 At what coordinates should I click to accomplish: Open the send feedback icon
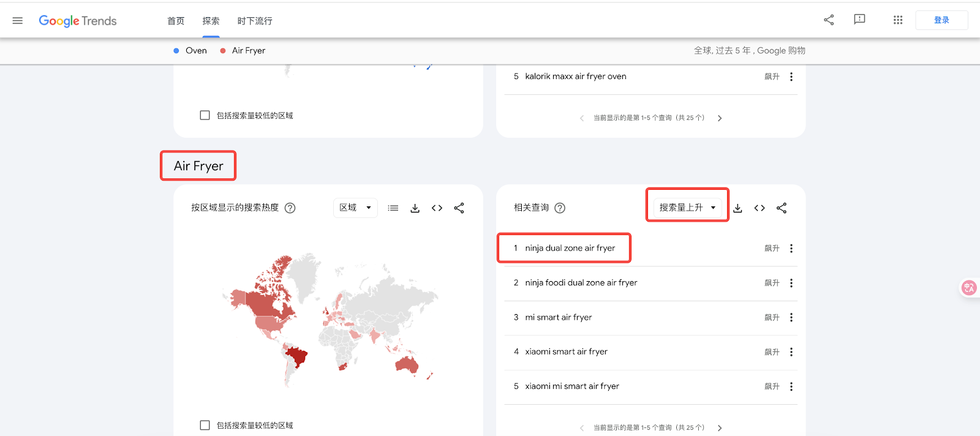click(859, 20)
